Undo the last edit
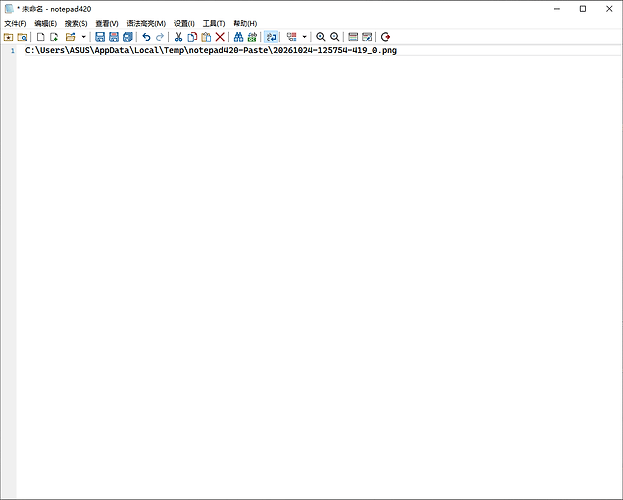623x500 pixels. 146,37
